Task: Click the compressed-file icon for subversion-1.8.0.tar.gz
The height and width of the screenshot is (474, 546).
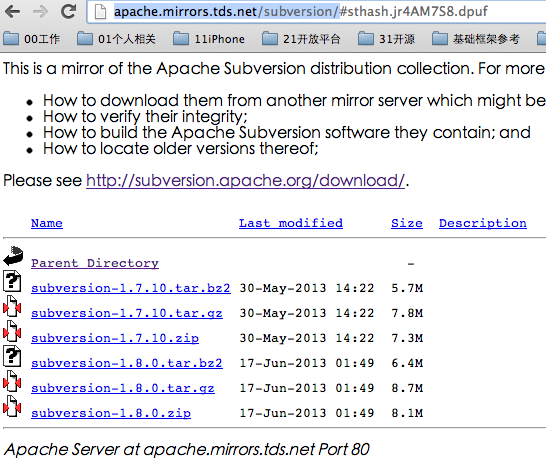Action: click(x=12, y=381)
